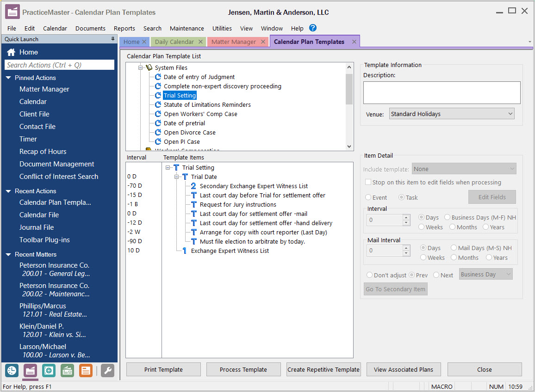Image resolution: width=535 pixels, height=392 pixels.
Task: Close the Daily Calendar tab with its X
Action: (x=201, y=42)
